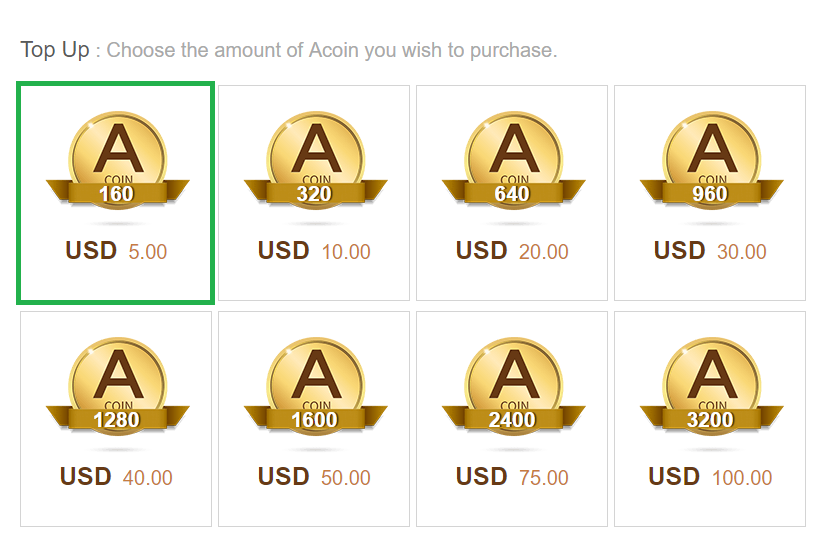Viewport: 826px width, 548px height.
Task: Choose the 75.00 price amount
Action: tap(544, 478)
